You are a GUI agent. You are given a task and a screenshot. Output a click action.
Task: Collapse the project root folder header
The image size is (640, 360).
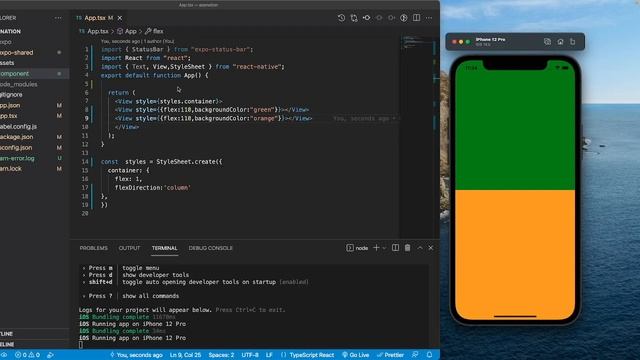tap(33, 31)
